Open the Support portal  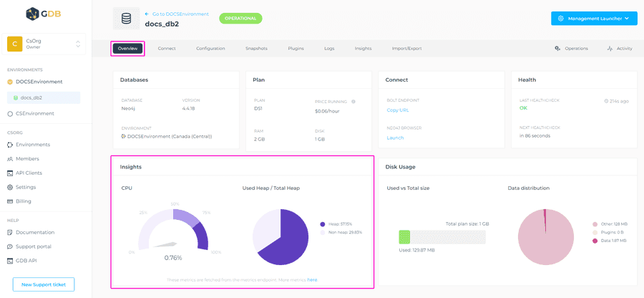click(x=34, y=246)
